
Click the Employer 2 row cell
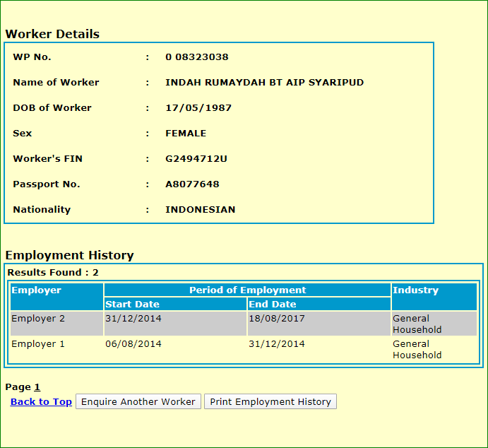[x=38, y=319]
